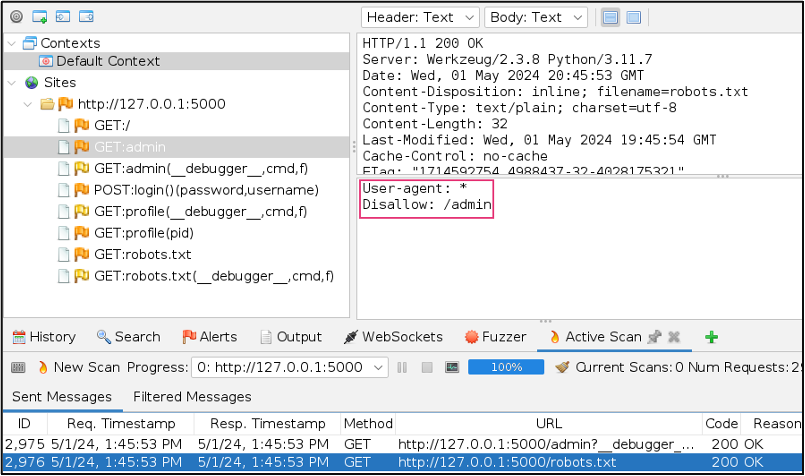Collapse the Sites tree node
Screen dimensions: 805x476
[12, 82]
